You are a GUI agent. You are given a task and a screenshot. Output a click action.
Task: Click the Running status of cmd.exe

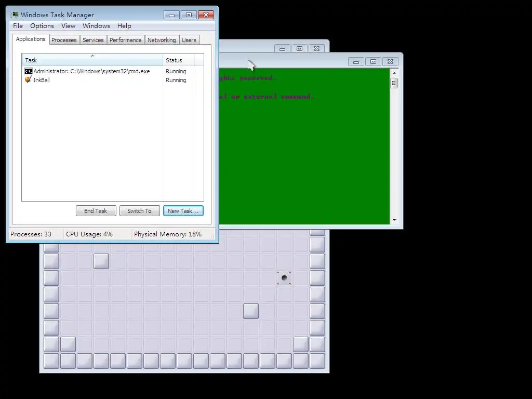pos(176,71)
